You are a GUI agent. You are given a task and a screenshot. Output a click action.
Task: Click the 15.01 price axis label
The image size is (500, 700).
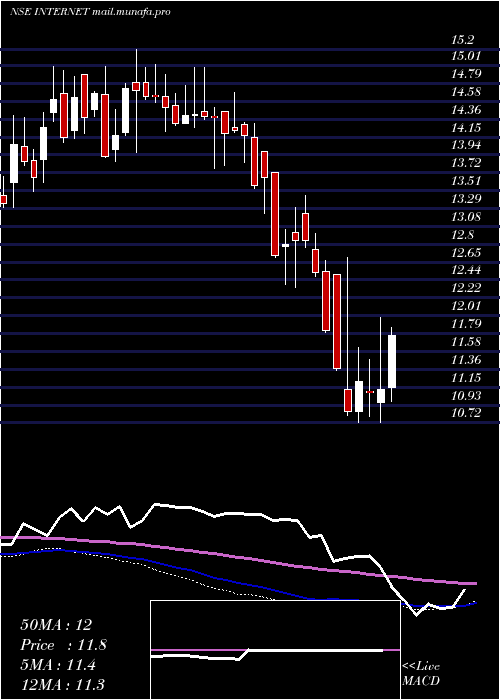pyautogui.click(x=466, y=56)
